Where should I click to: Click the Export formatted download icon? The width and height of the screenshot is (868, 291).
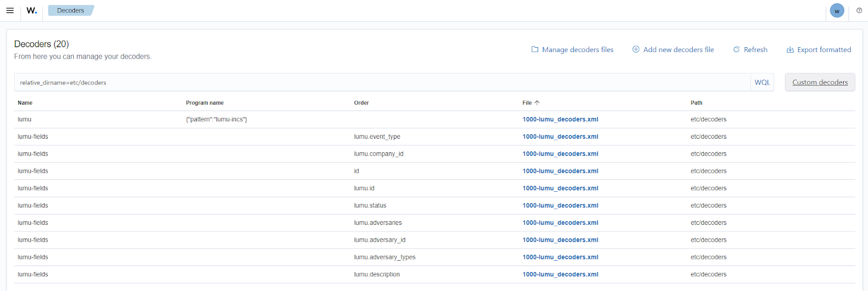(790, 49)
